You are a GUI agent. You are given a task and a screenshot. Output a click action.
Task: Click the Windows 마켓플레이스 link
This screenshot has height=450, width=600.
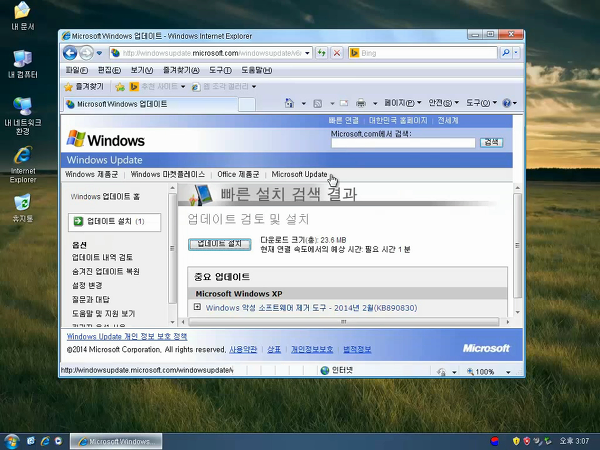click(168, 174)
